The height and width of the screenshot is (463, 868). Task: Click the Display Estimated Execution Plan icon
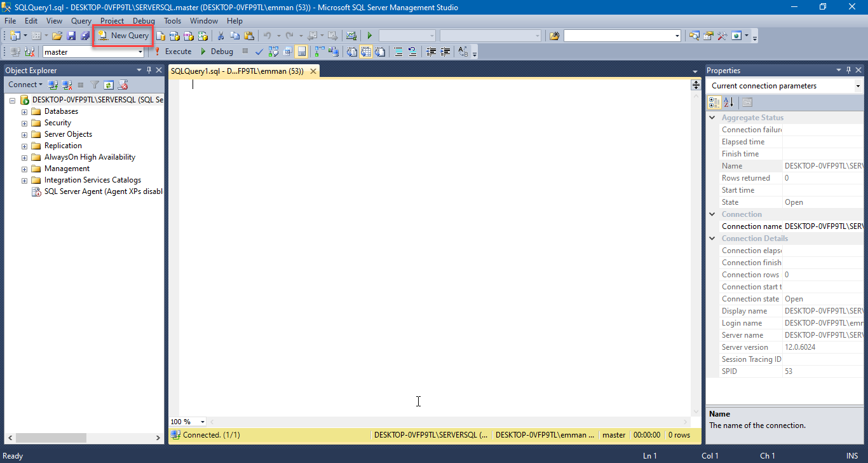click(273, 52)
